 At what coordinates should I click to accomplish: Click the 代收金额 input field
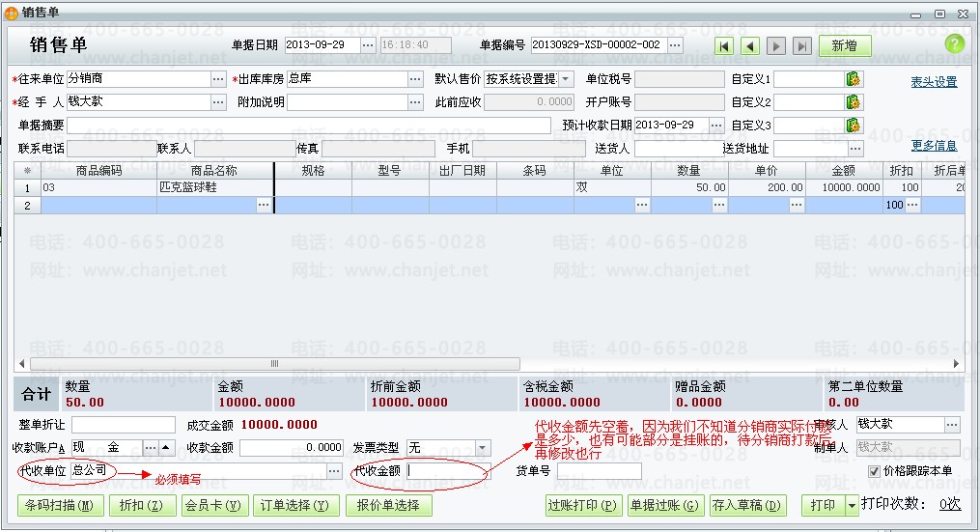click(447, 471)
